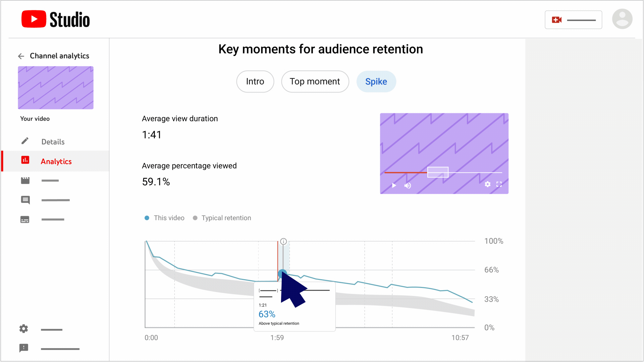Screen dimensions: 644x362
Task: Select the Intro tab
Action: click(x=254, y=81)
